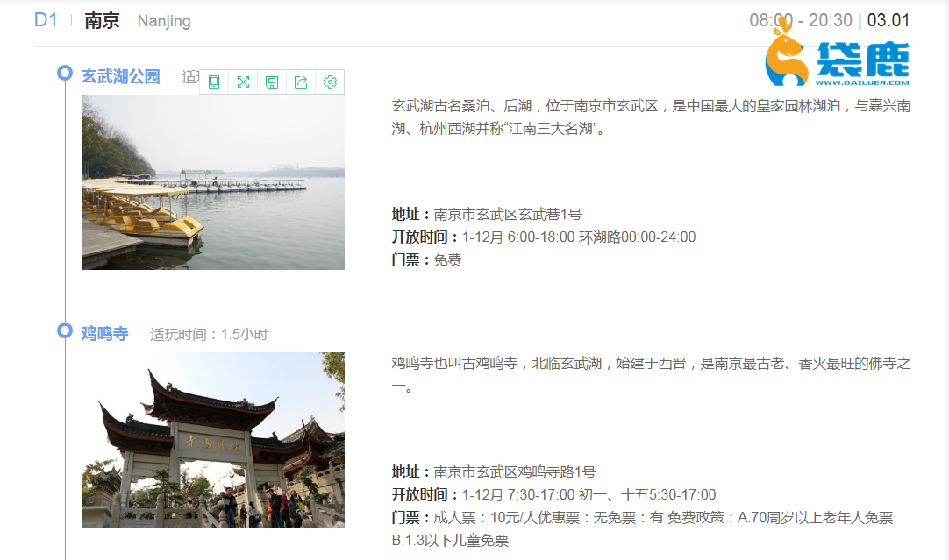Click the D1 day label
This screenshot has width=949, height=560.
tap(46, 20)
